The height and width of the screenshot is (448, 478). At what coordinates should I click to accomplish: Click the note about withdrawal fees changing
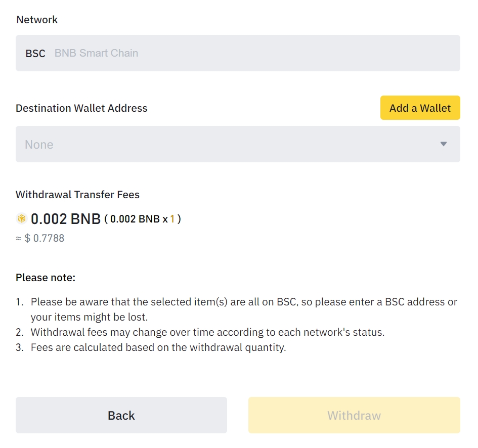click(x=207, y=332)
